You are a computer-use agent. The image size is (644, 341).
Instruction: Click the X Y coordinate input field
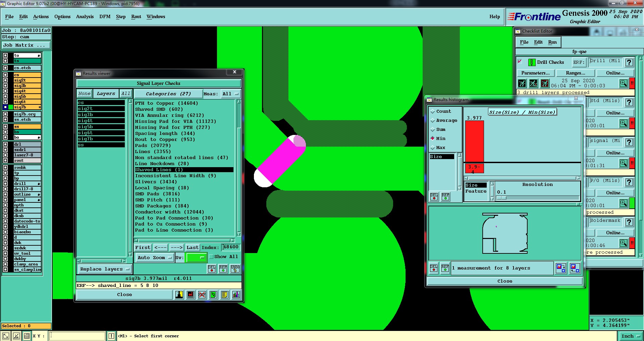point(77,336)
